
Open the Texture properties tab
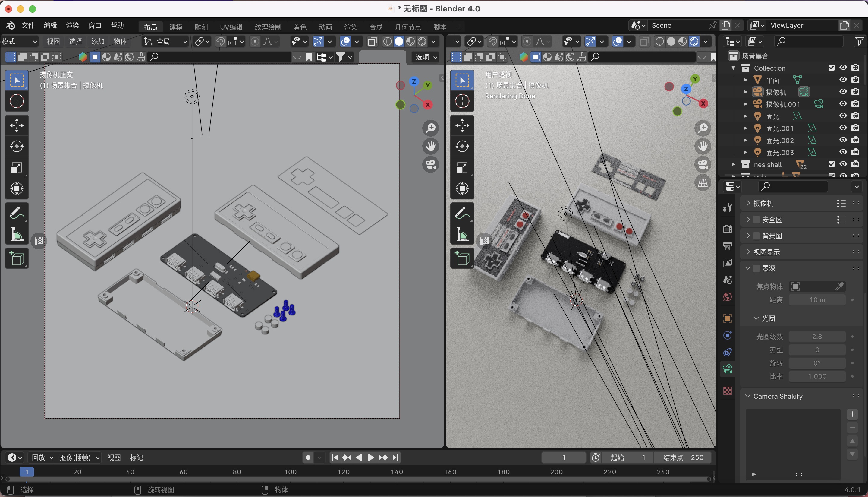(728, 391)
